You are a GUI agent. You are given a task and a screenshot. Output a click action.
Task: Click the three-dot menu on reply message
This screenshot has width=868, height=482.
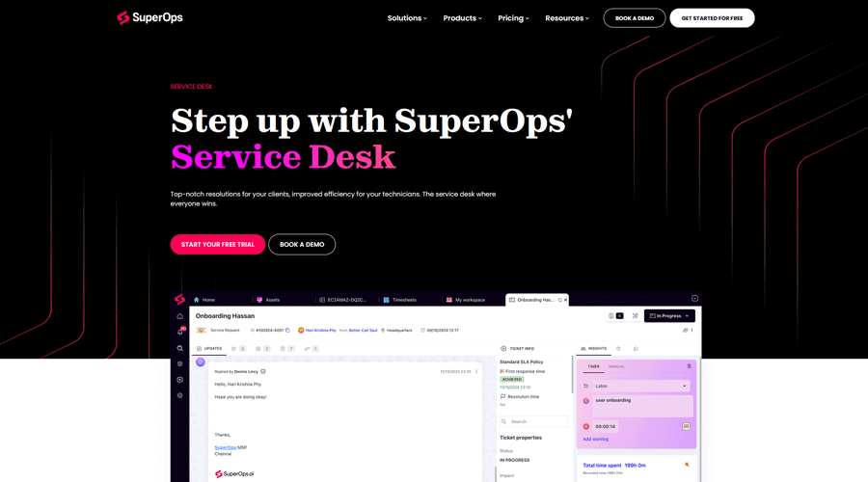pyautogui.click(x=476, y=371)
